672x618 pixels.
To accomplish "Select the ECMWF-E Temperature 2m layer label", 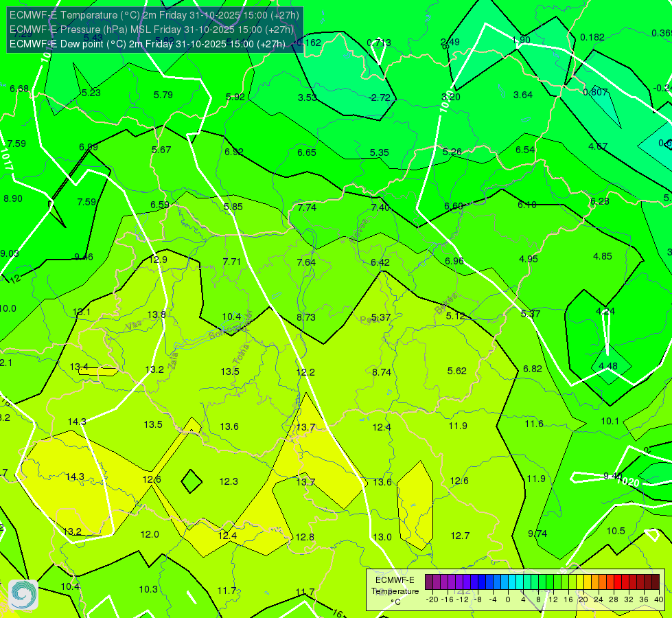I will click(x=154, y=15).
